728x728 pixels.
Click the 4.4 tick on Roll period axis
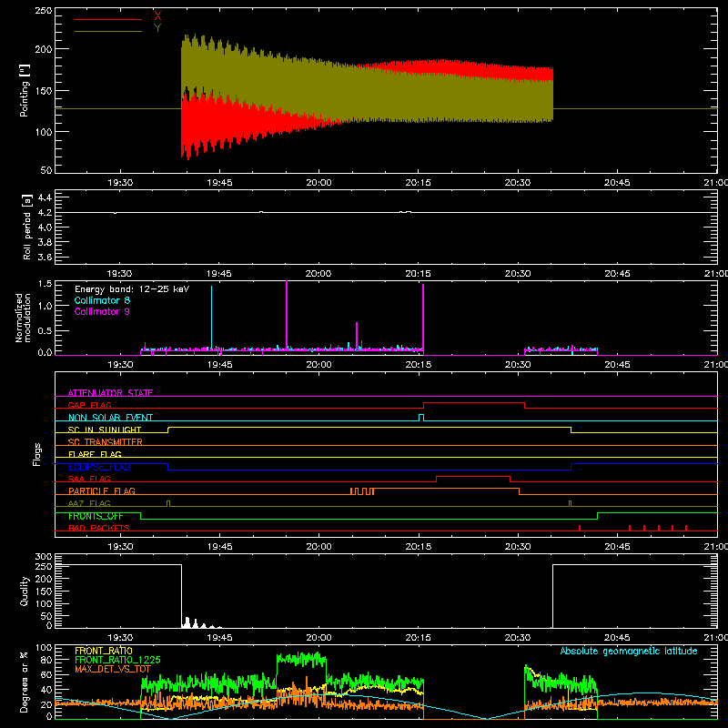click(45, 197)
